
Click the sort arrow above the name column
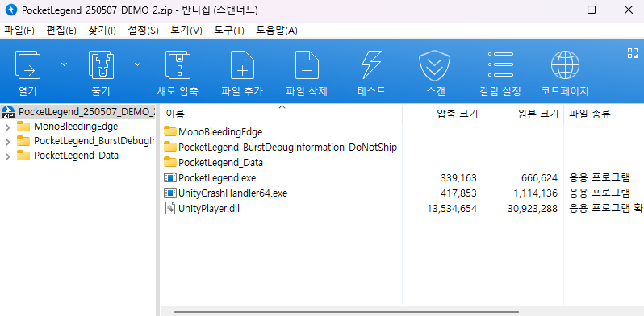pyautogui.click(x=282, y=107)
